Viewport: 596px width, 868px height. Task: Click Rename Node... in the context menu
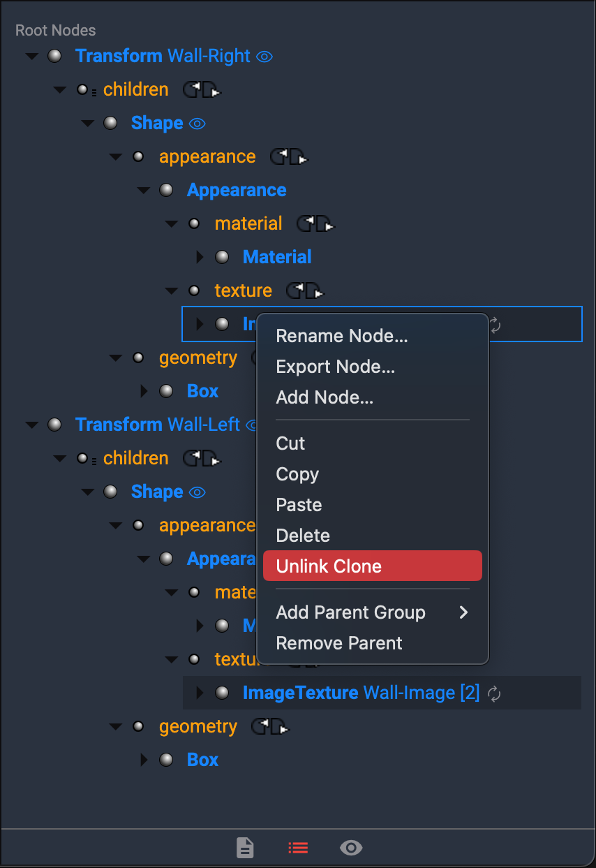point(342,336)
